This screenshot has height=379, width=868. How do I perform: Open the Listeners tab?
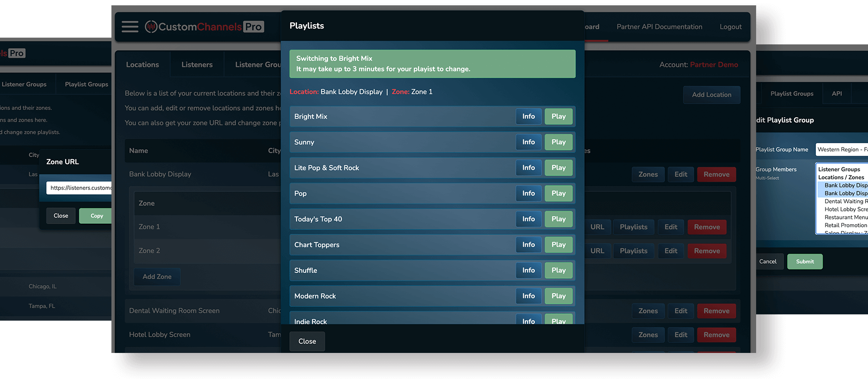click(197, 65)
